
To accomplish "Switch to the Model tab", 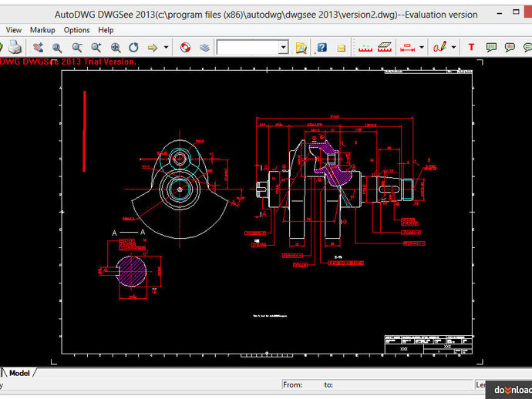I will click(19, 374).
